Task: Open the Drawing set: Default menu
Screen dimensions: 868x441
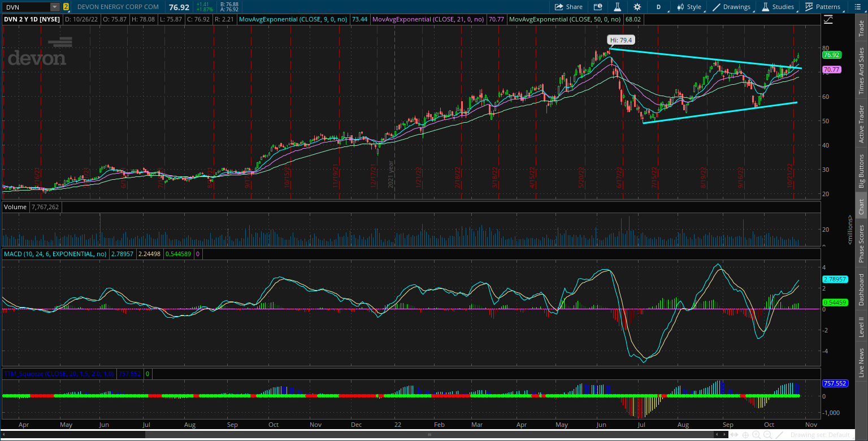Action: [820, 435]
